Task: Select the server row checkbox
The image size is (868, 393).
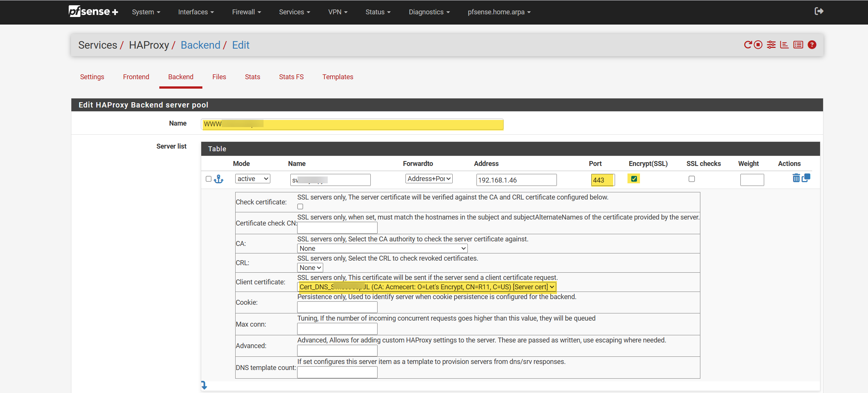Action: [x=208, y=179]
